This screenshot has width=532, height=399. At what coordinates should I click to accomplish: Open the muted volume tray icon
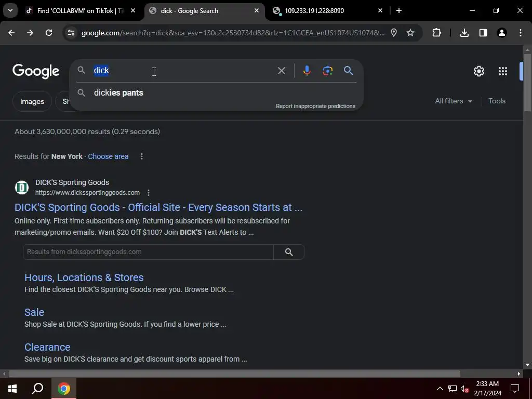point(464,389)
